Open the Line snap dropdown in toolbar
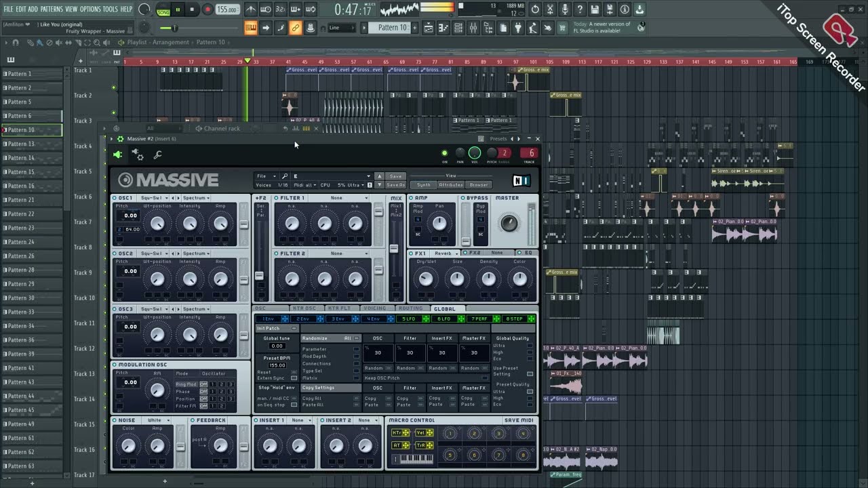 [x=341, y=28]
